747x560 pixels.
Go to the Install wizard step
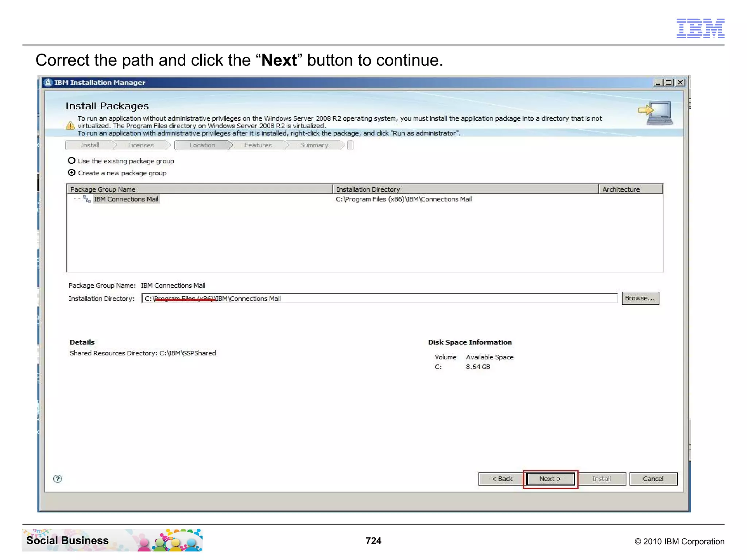tap(90, 145)
